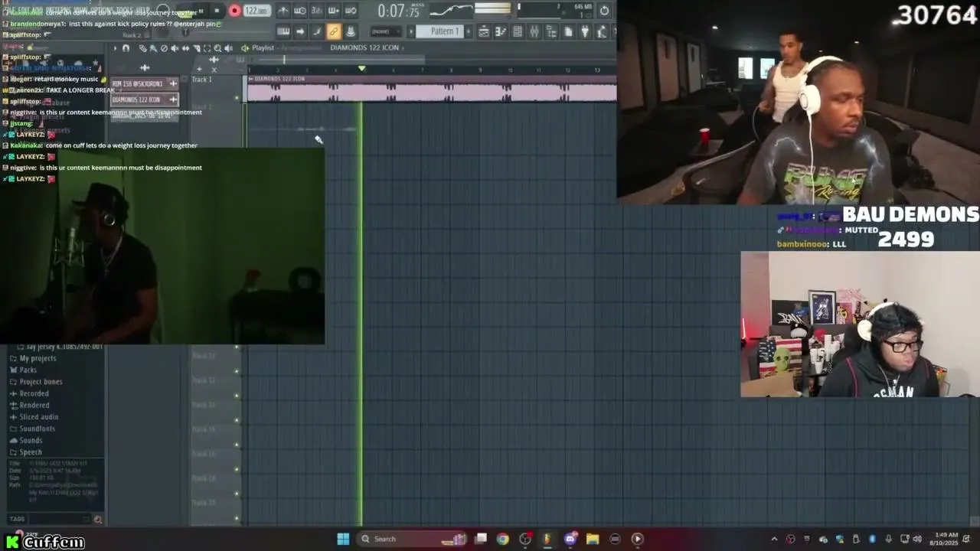The image size is (980, 551).
Task: Disable the highlighted orange link toggle
Action: 333,31
